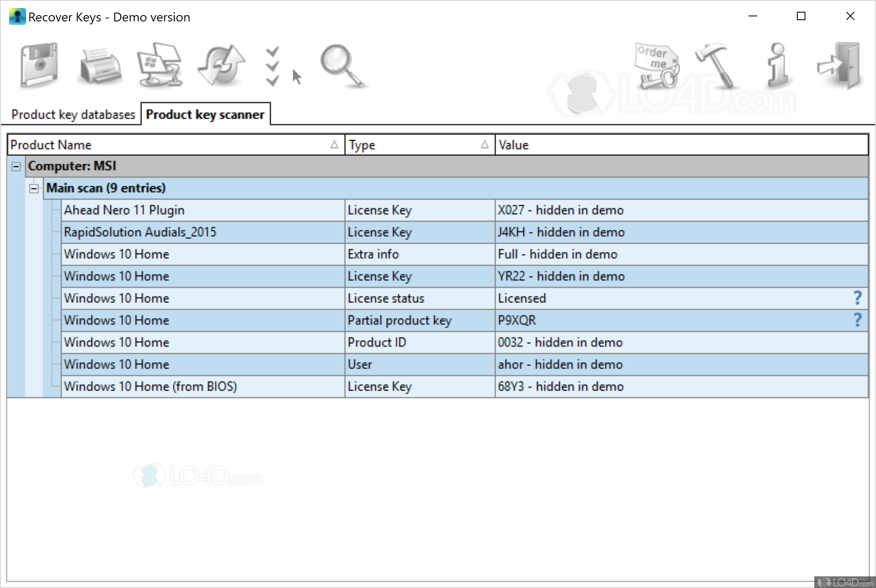876x588 pixels.
Task: Select the Ahead Nero 11 Plugin row
Action: coord(124,210)
